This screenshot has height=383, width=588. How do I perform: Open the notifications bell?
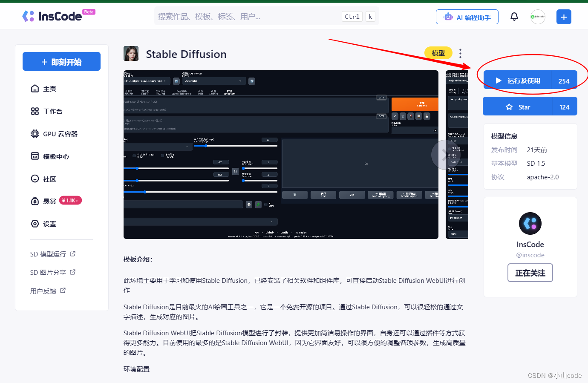coord(514,17)
